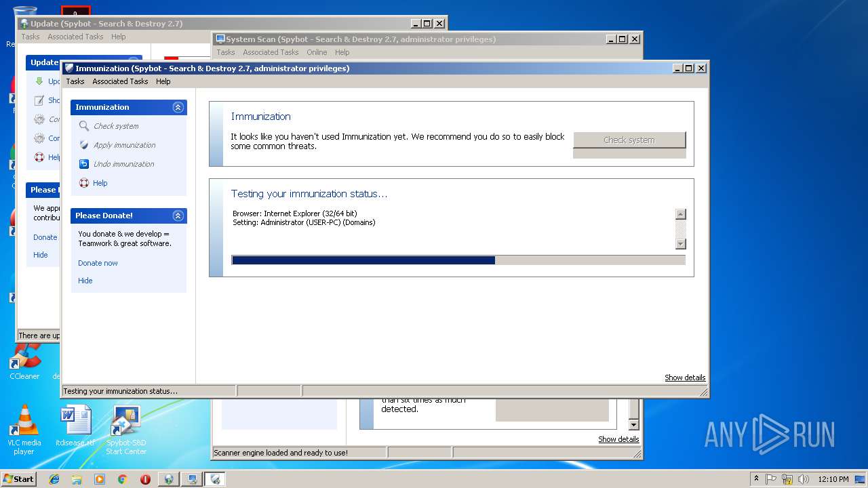Click the Action Center flag tray icon

tap(771, 479)
